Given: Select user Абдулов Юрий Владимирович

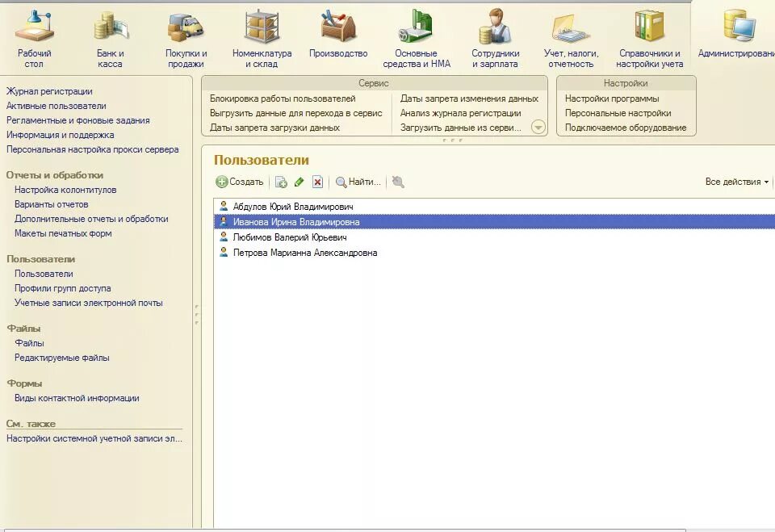Looking at the screenshot, I should (x=494, y=206).
